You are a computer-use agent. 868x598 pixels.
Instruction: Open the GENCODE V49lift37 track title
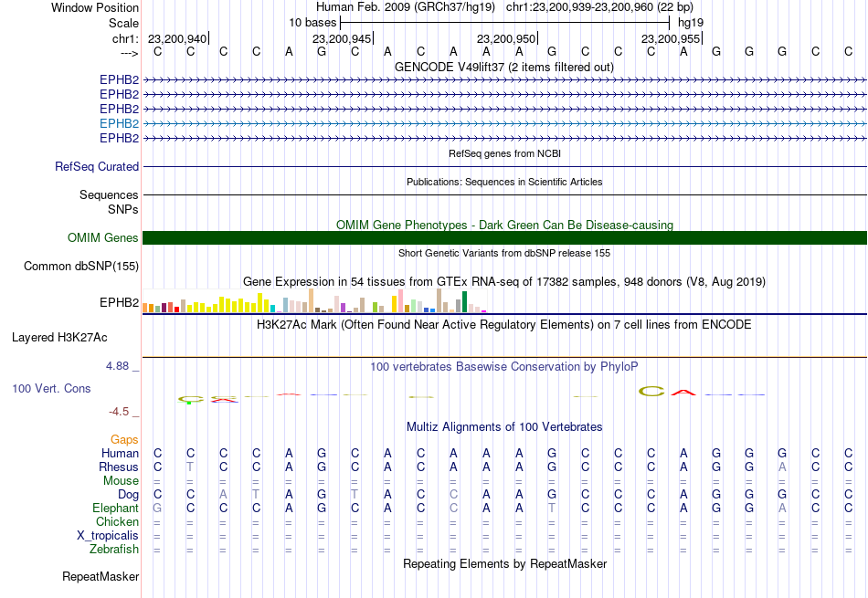[x=504, y=67]
